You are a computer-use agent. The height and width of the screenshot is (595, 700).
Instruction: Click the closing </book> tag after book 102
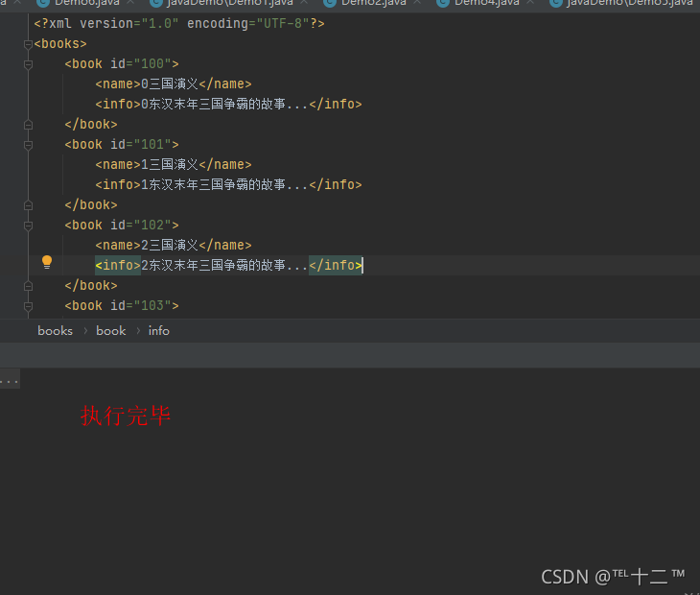pyautogui.click(x=91, y=285)
